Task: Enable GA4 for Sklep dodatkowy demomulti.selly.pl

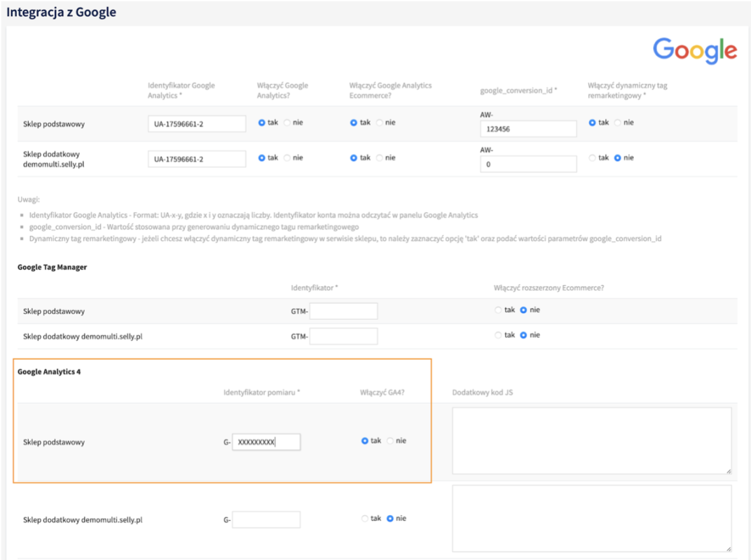Action: (x=365, y=519)
